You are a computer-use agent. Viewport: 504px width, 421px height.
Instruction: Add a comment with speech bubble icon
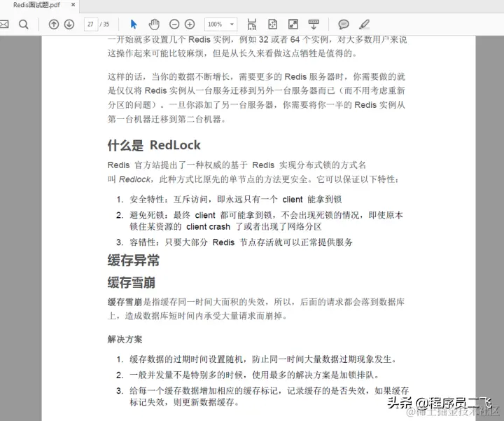pyautogui.click(x=344, y=24)
